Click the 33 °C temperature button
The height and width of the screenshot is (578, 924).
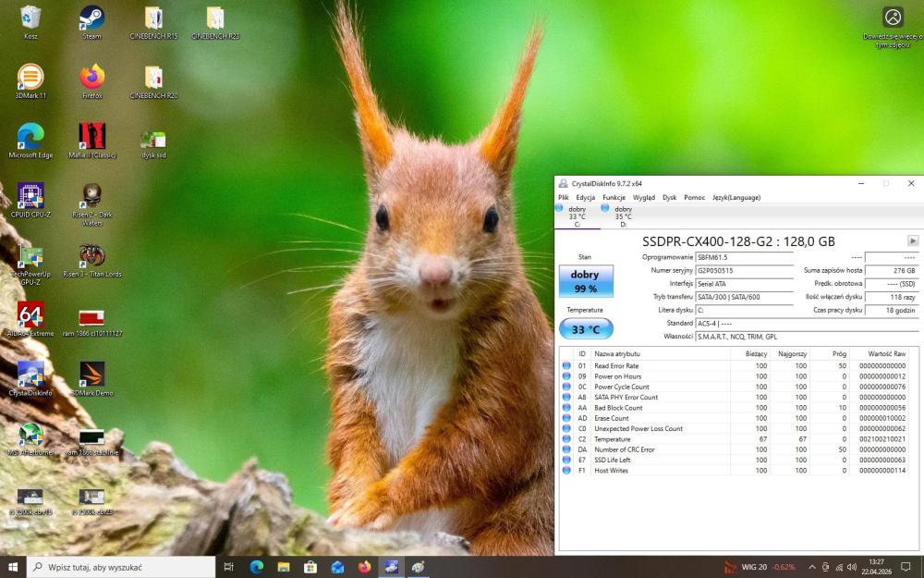coord(586,329)
